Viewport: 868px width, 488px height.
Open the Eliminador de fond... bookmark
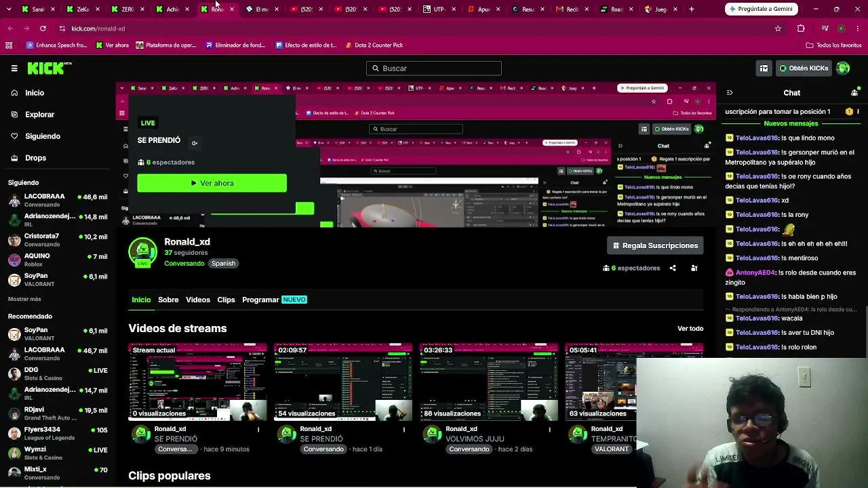pyautogui.click(x=235, y=45)
